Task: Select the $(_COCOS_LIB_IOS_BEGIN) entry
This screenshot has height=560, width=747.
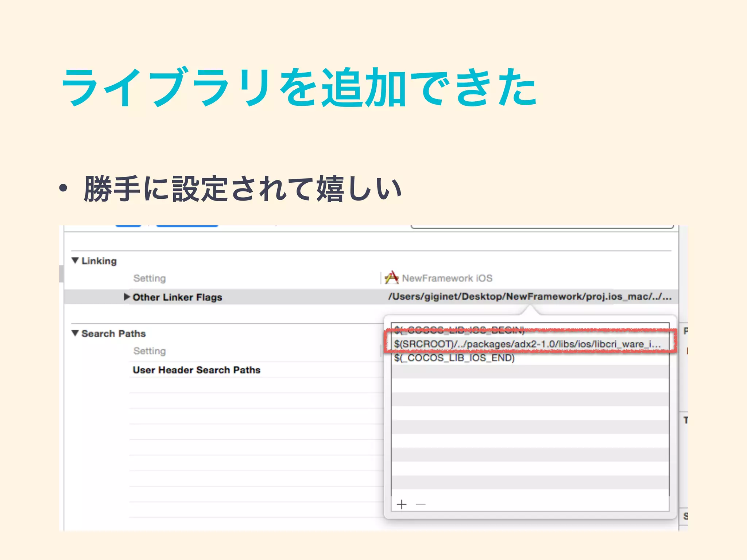Action: (x=459, y=330)
